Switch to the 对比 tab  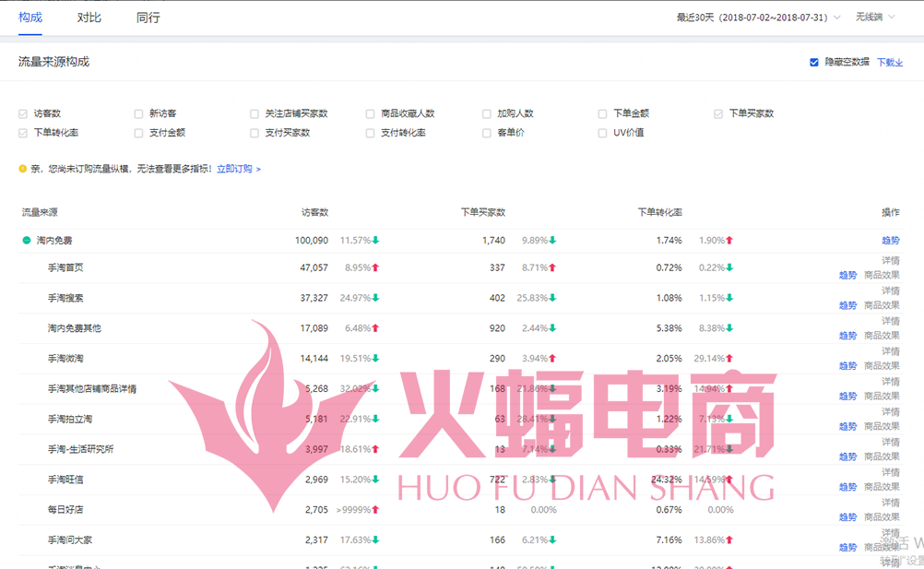coord(89,18)
